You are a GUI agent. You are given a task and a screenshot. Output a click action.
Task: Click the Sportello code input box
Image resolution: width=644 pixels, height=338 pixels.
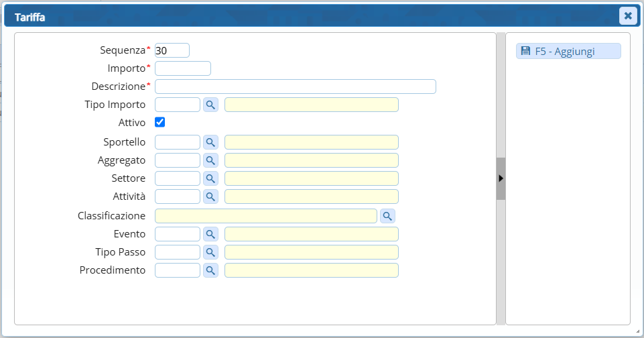pos(178,142)
